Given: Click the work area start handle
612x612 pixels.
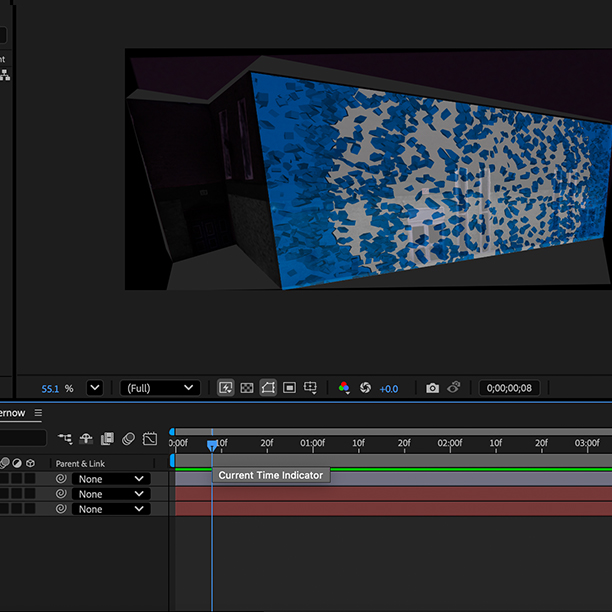Looking at the screenshot, I should point(172,461).
